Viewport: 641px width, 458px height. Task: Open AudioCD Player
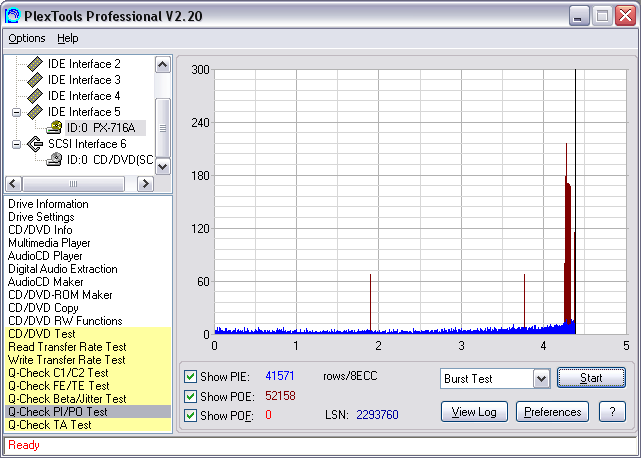coord(45,256)
